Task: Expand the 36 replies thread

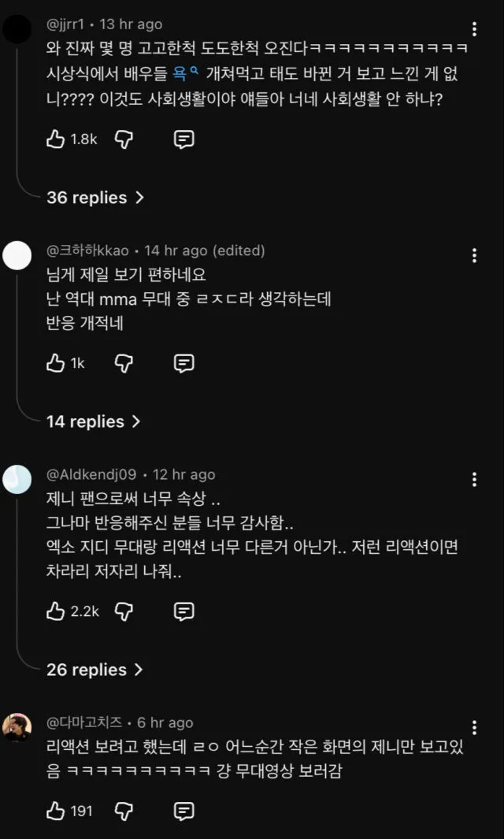Action: 95,198
